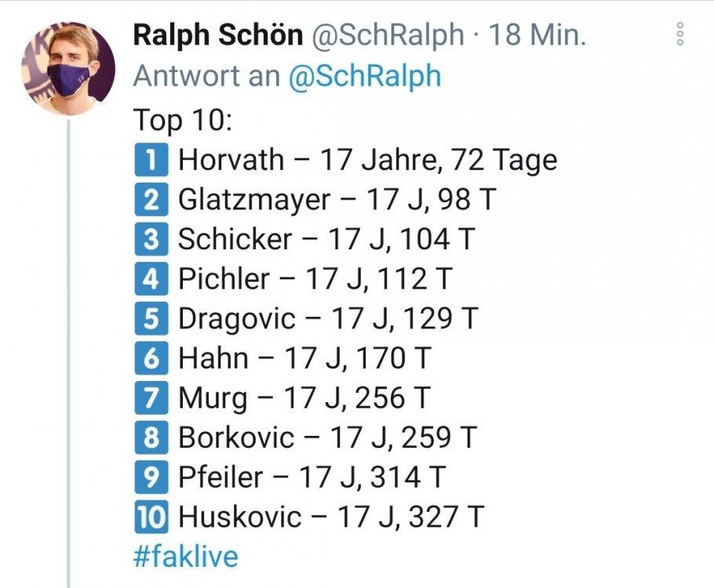Viewport: 714px width, 588px height.
Task: Click the 'Horvath – 17 Jahre, 72 Tage' text
Action: click(x=367, y=160)
